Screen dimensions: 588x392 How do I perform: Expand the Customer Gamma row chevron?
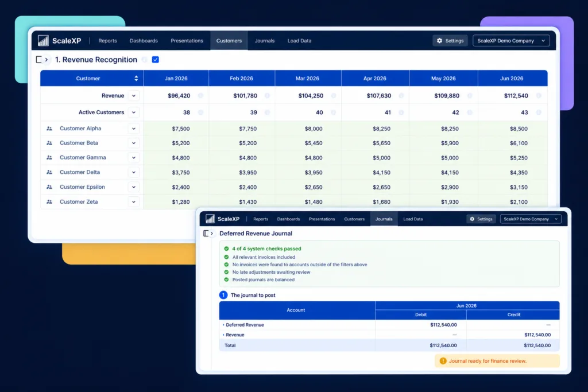pyautogui.click(x=134, y=158)
